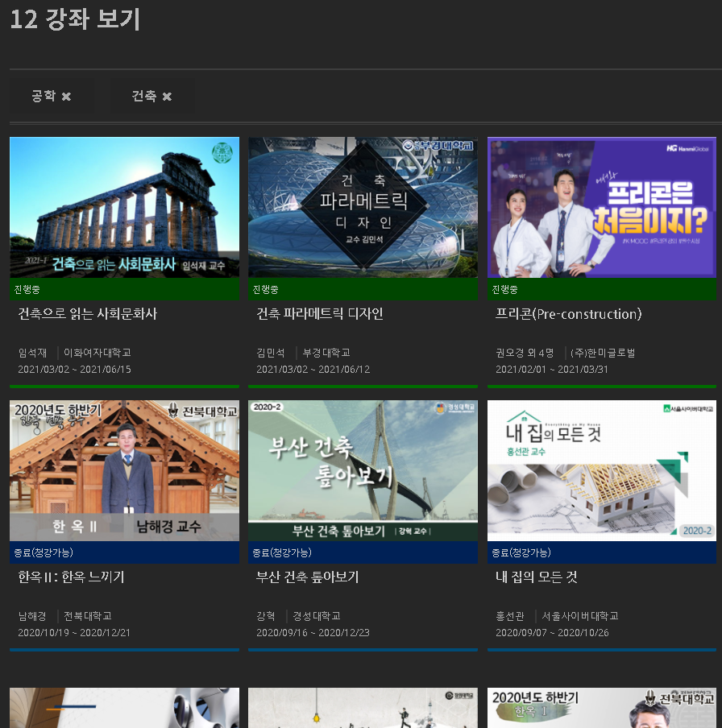The image size is (722, 728).
Task: Click dates 2020/09/16 ~ 2020/12/23
Action: pyautogui.click(x=313, y=633)
